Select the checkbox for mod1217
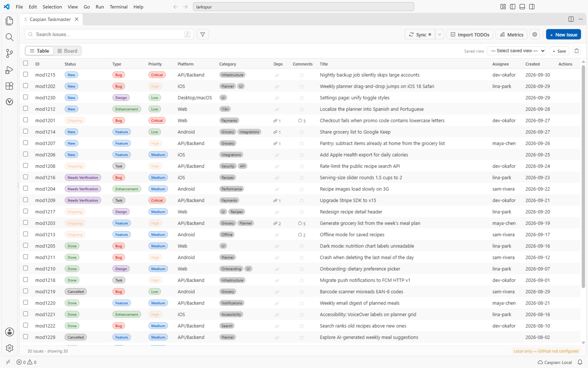Screen dimensions: 588x368 [26, 211]
